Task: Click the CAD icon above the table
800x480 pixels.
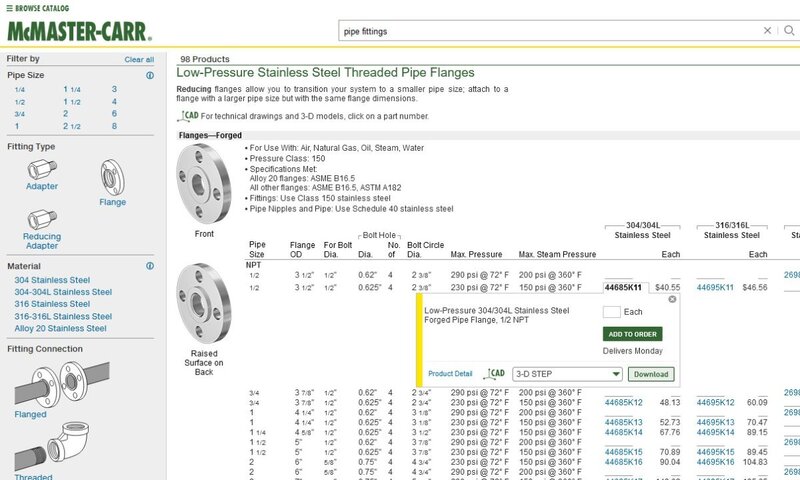Action: [x=188, y=116]
